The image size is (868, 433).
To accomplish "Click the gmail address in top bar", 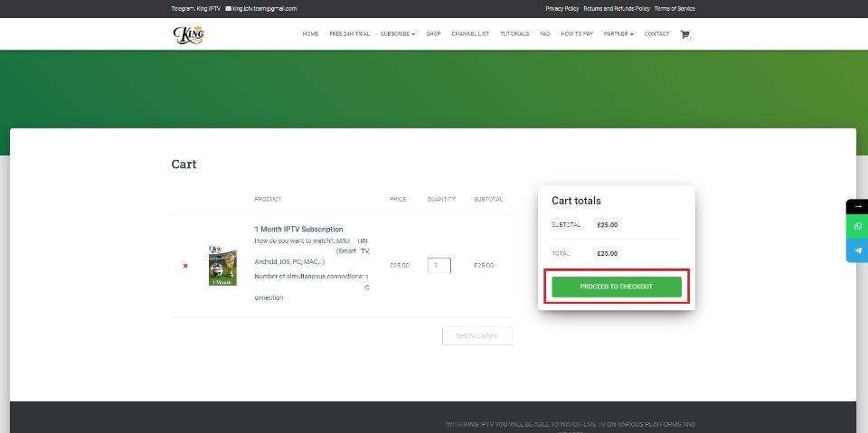I will point(265,9).
